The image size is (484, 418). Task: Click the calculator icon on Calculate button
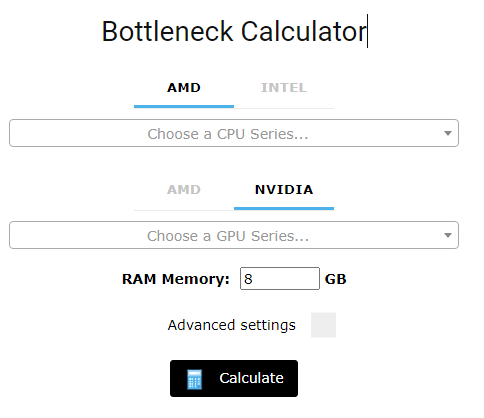[195, 379]
